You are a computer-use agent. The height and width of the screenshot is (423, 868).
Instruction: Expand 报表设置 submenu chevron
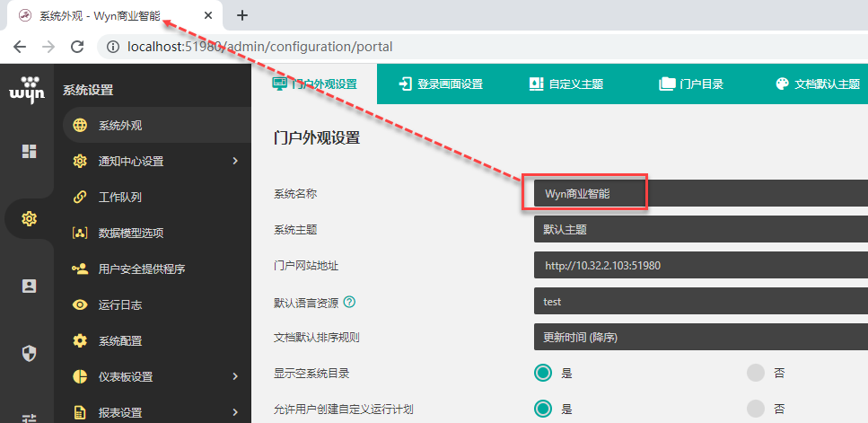[x=235, y=413]
